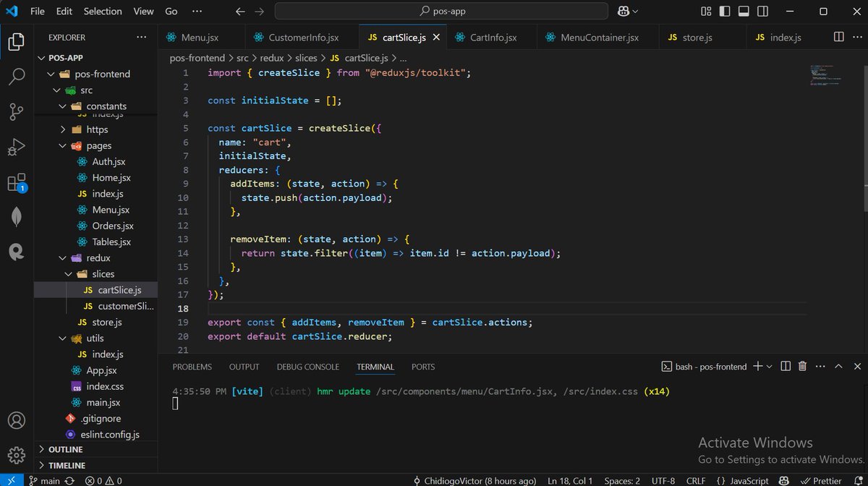868x486 pixels.
Task: Open the Search view in activity bar
Action: (x=16, y=77)
